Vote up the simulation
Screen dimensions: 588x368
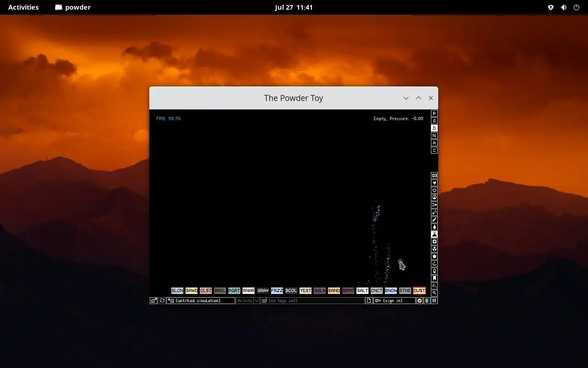click(x=245, y=301)
